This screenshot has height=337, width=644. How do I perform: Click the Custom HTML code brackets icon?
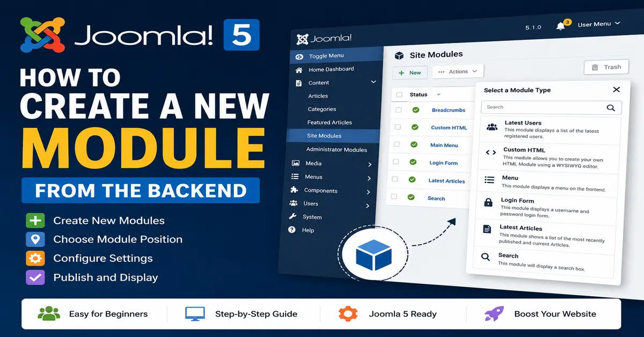491,152
